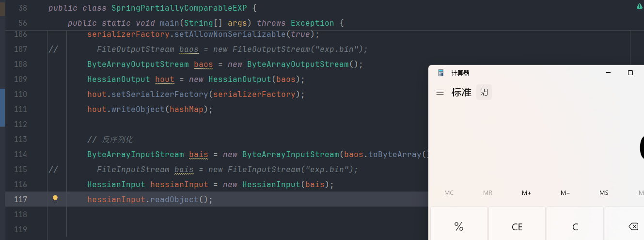Image resolution: width=644 pixels, height=240 pixels.
Task: Maximize the Calculator window
Action: click(630, 73)
